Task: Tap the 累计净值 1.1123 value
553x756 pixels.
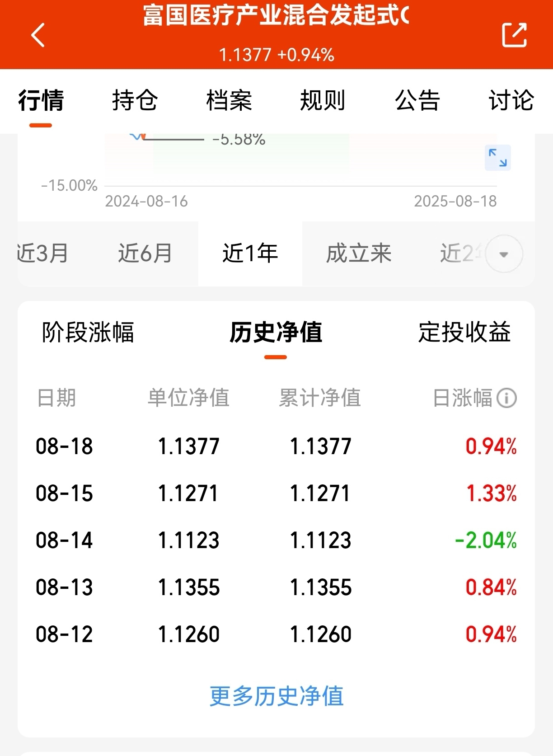Action: point(320,540)
